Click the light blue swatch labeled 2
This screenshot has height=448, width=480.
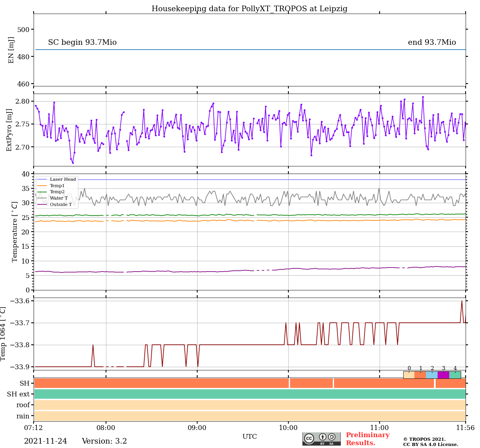click(432, 375)
